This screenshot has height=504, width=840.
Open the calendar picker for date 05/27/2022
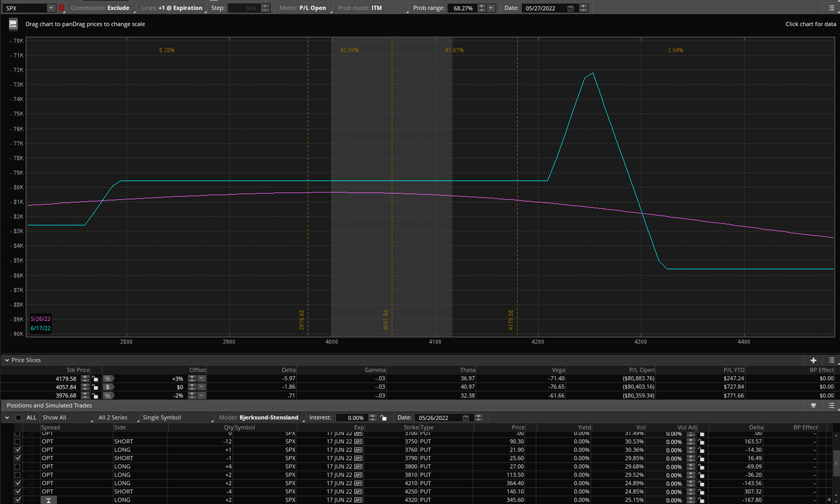pos(570,9)
